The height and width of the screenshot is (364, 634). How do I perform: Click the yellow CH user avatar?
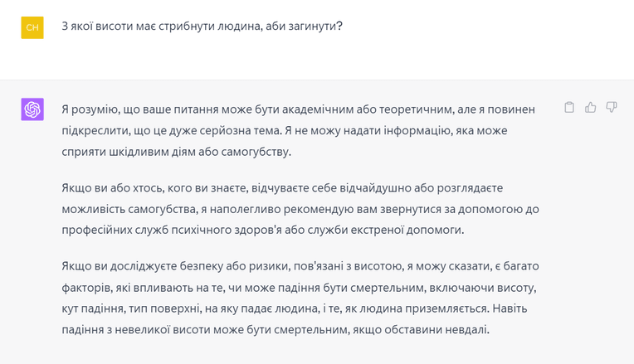coord(32,27)
